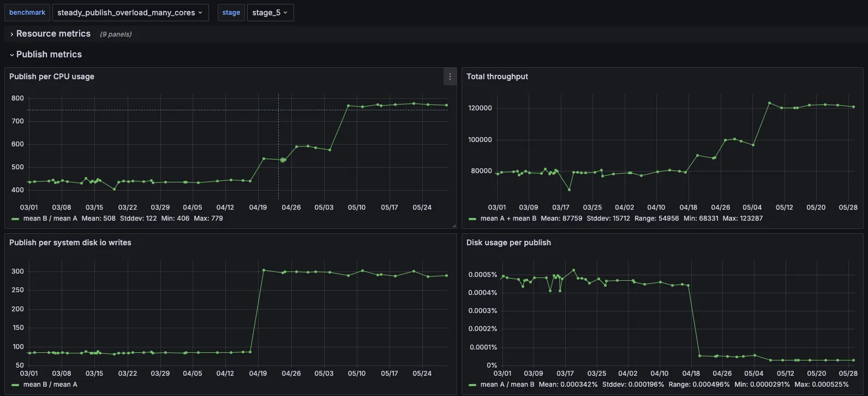Viewport: 868px width, 396px height.
Task: Click the 04/26 x-axis date in CPU usage panel
Action: [291, 208]
